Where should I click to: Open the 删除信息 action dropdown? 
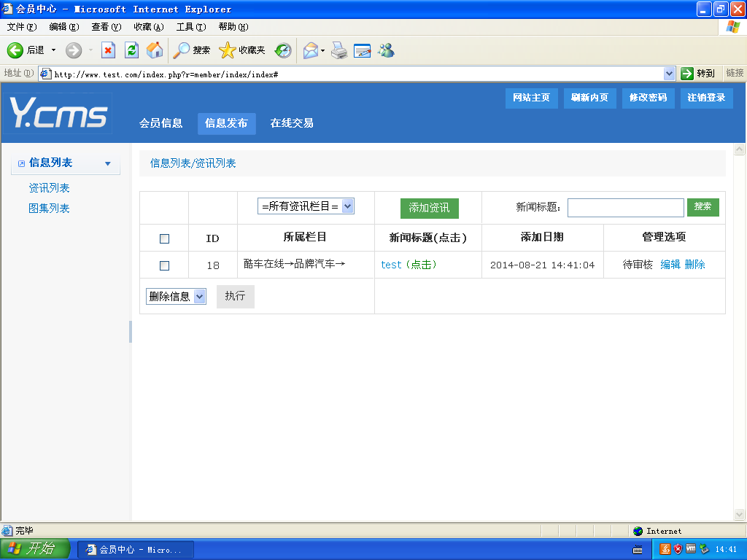[176, 297]
